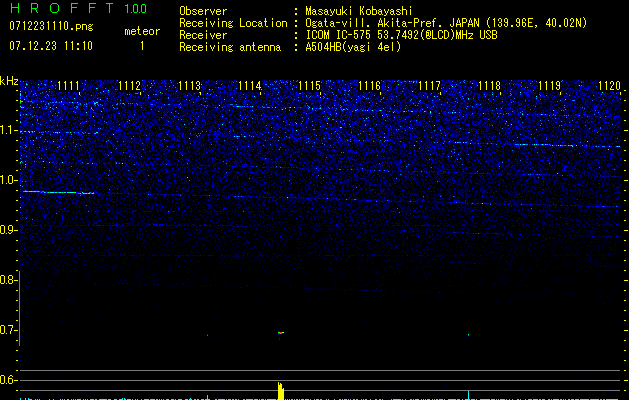This screenshot has height=400, width=629.
Task: Click the meteor label
Action: pos(142,31)
